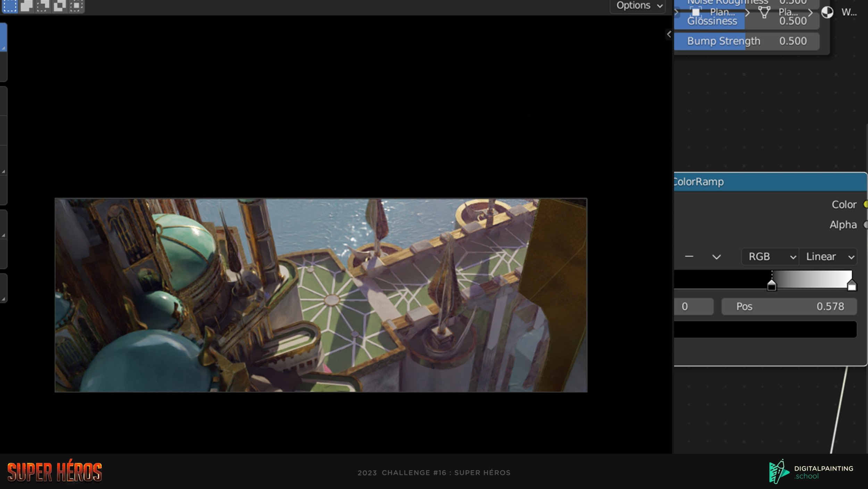
Task: Switch to Intersect Selection mode icon
Action: (76, 6)
